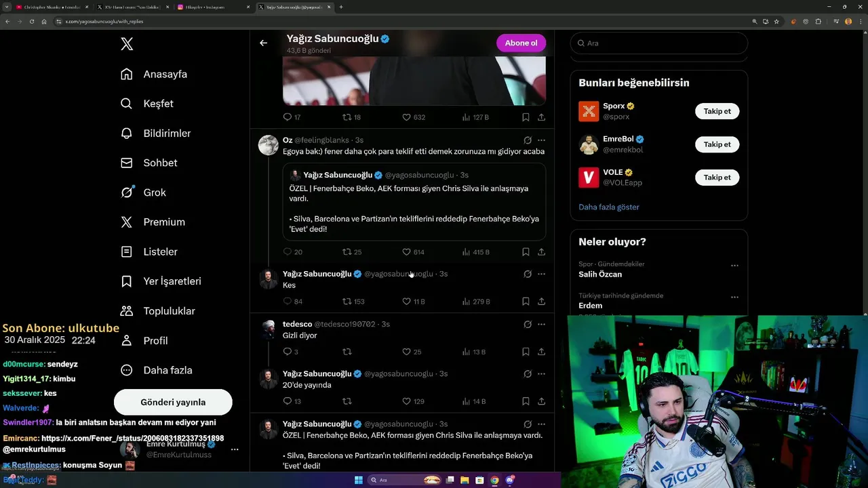Open Sohbet messages

[149, 163]
